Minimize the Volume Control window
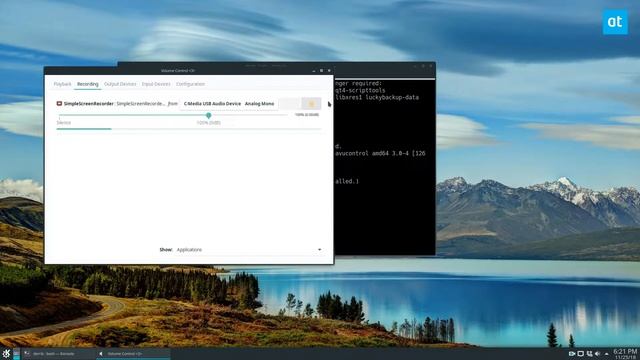 click(x=313, y=71)
